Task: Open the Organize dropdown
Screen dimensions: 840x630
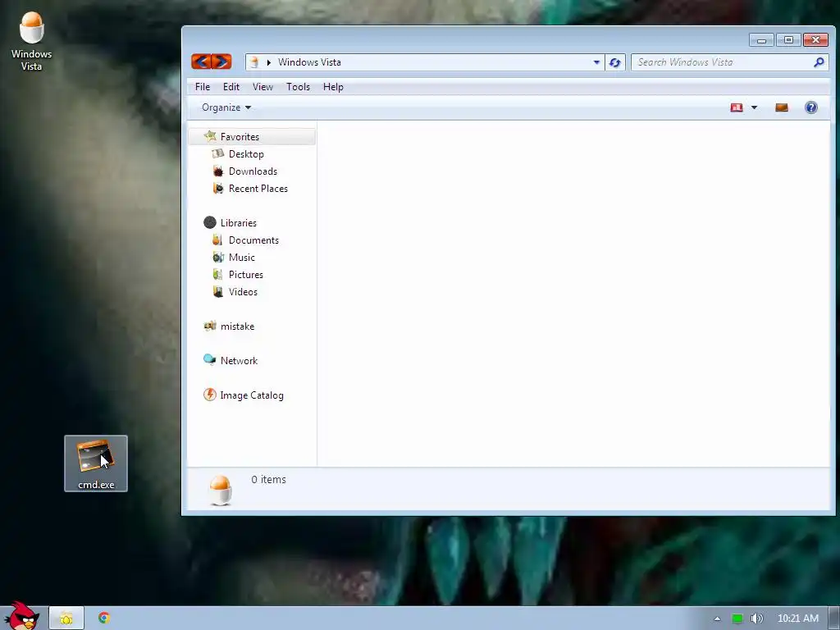Action: [226, 107]
